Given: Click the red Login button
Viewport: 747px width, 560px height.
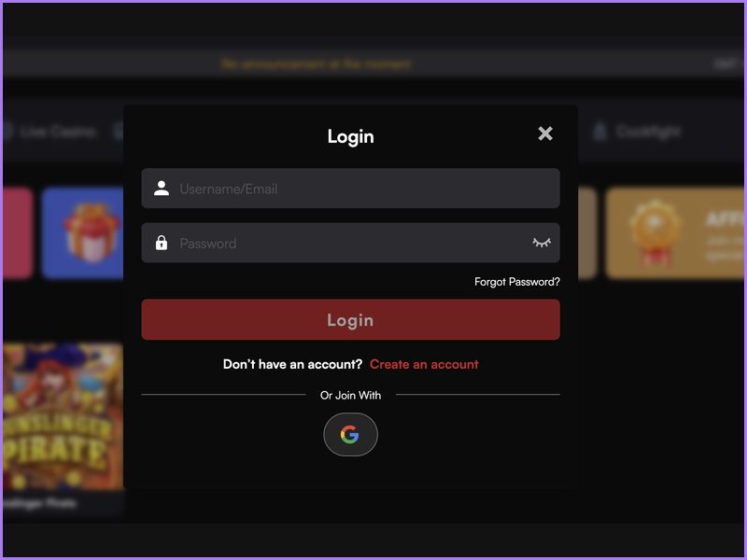Looking at the screenshot, I should [350, 319].
